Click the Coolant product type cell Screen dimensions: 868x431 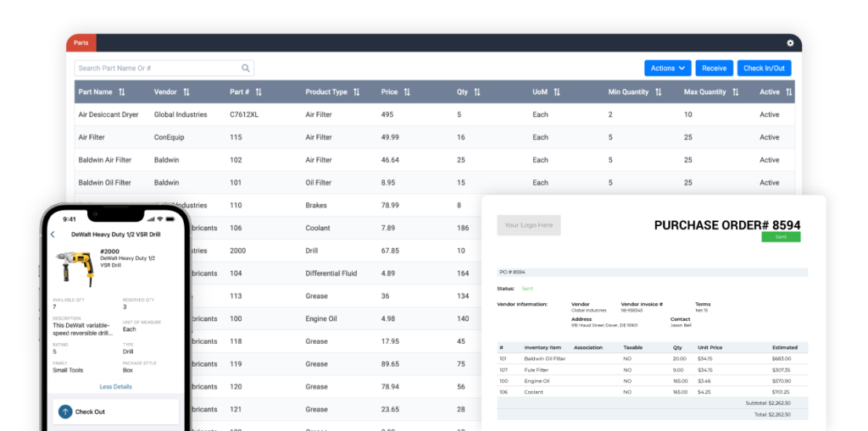(318, 228)
